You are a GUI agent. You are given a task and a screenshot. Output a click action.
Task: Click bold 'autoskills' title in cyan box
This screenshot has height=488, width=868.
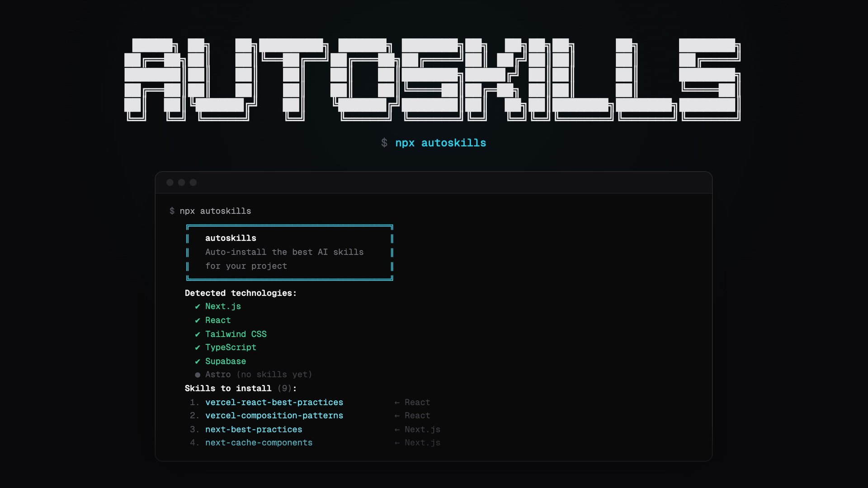231,238
